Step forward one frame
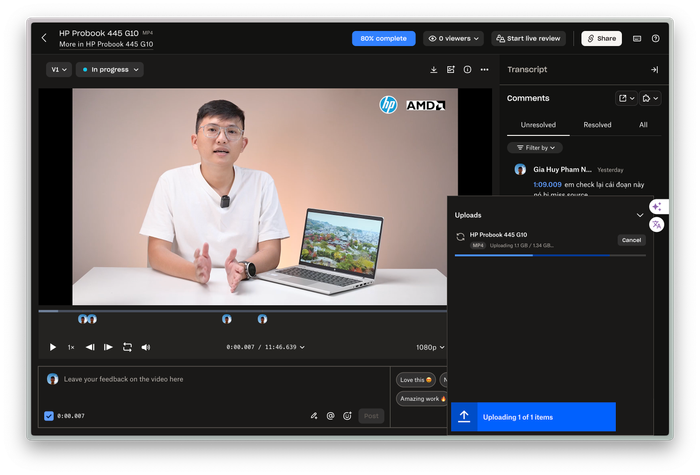This screenshot has height=475, width=700. click(108, 347)
